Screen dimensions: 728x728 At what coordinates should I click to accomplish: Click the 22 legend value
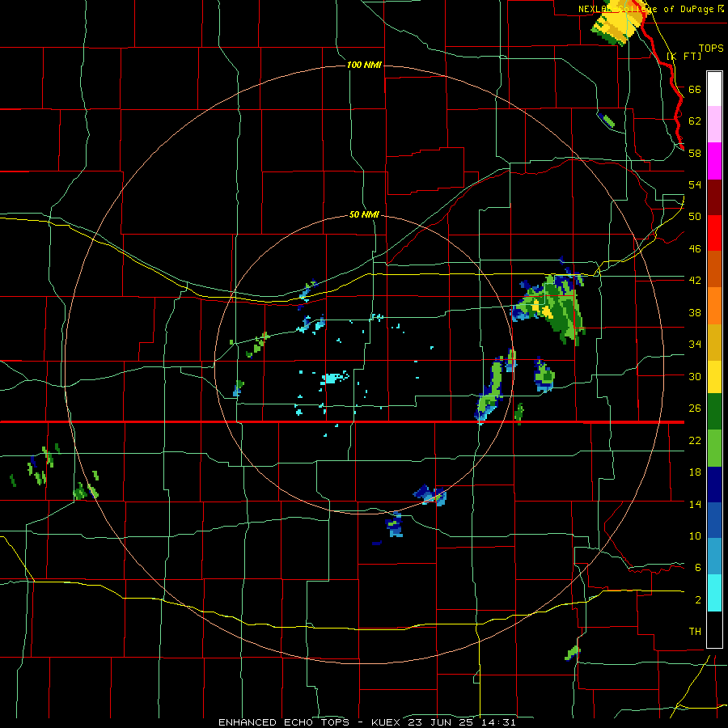tap(695, 440)
